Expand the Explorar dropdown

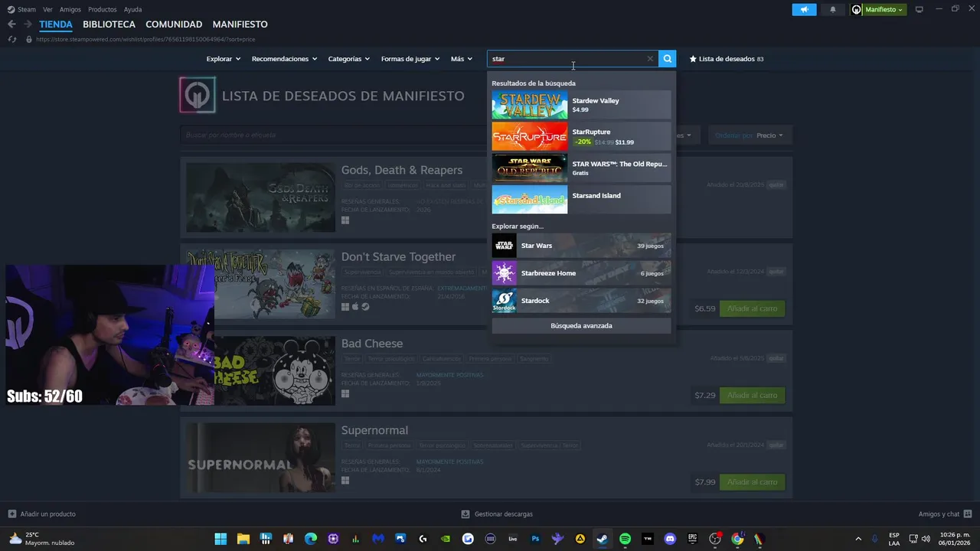tap(224, 59)
